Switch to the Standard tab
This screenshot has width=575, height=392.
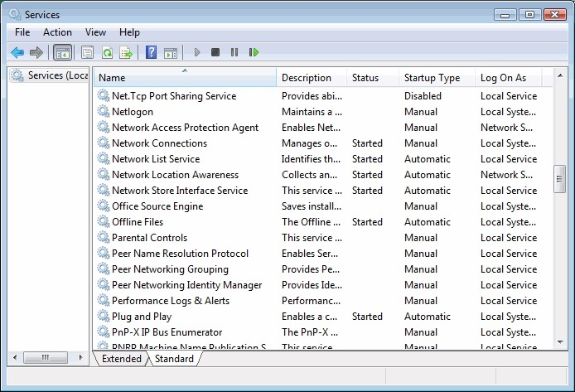pos(174,358)
